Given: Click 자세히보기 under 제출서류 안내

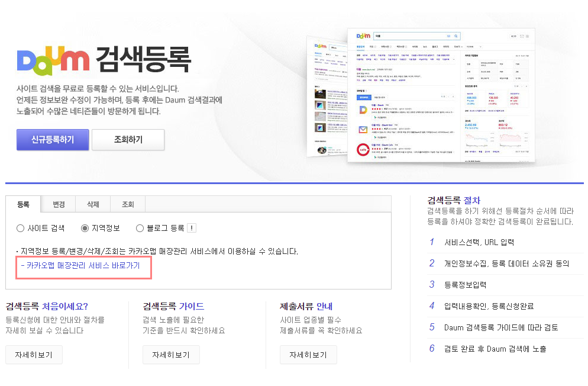Looking at the screenshot, I should click(308, 355).
